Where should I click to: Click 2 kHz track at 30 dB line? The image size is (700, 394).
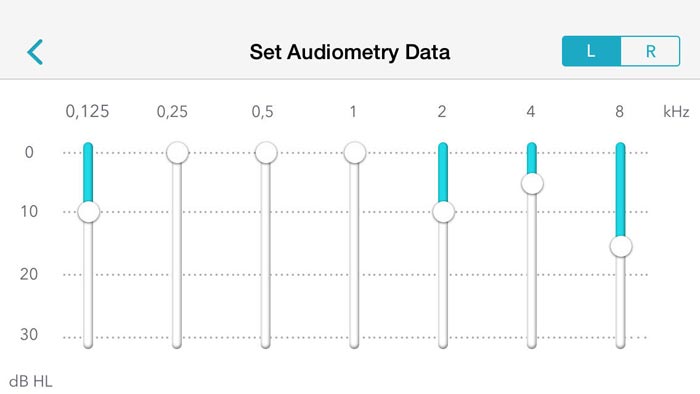click(x=443, y=337)
